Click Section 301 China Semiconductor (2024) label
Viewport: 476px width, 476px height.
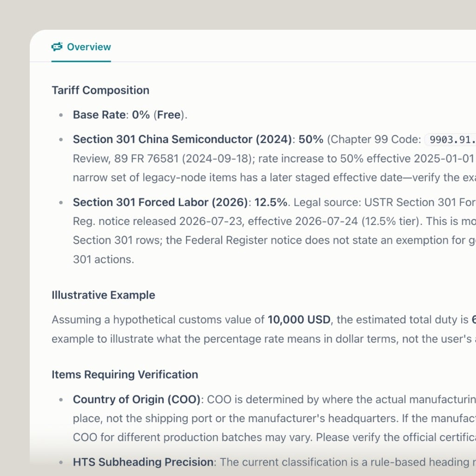(182, 139)
